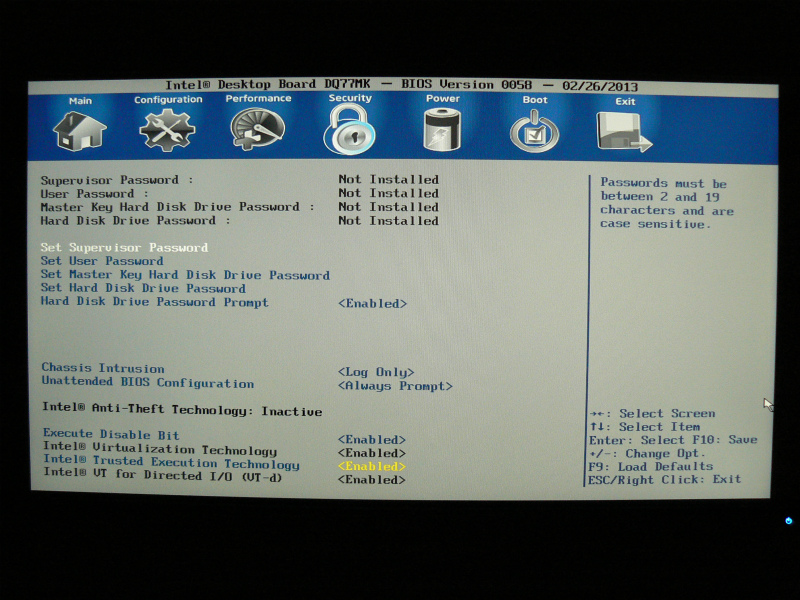The width and height of the screenshot is (800, 600).
Task: Switch to the Boot tab label
Action: 535,99
